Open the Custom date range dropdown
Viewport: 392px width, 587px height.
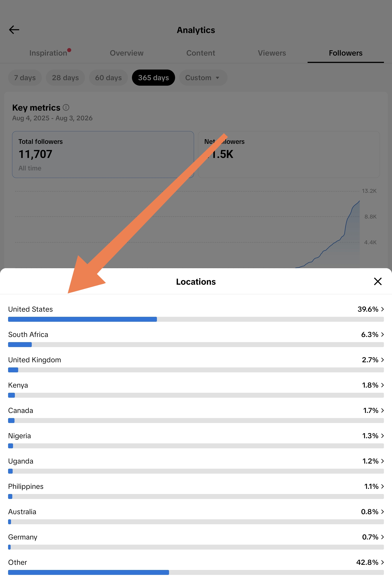tap(203, 78)
